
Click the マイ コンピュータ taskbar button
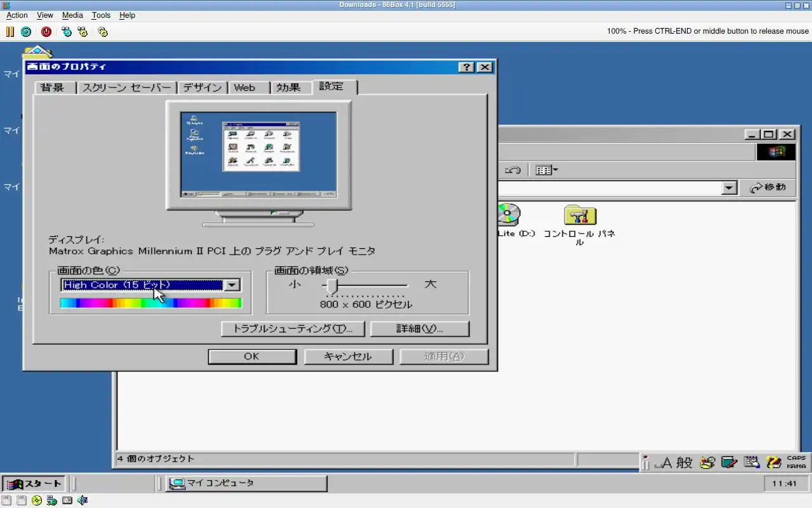246,484
